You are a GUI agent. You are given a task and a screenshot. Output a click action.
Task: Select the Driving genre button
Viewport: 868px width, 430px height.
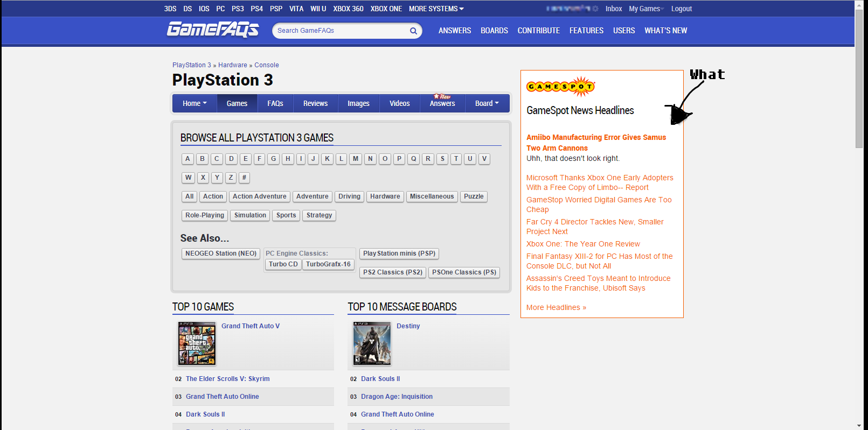click(349, 196)
